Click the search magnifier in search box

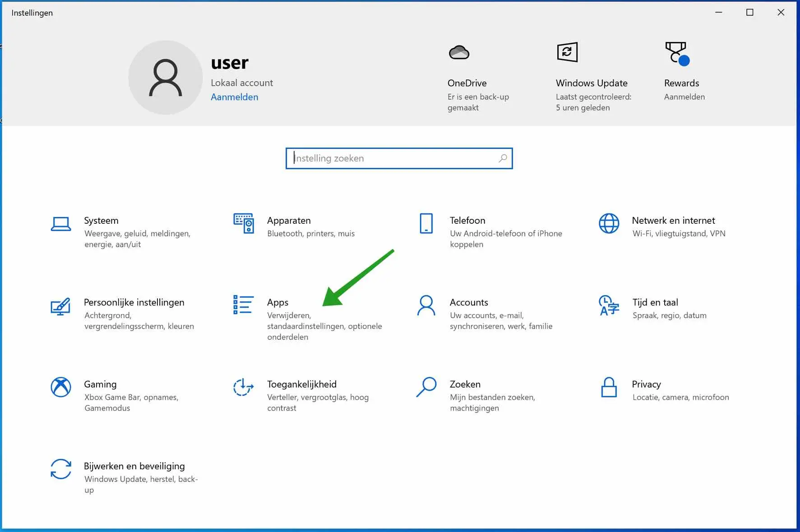[x=503, y=158]
